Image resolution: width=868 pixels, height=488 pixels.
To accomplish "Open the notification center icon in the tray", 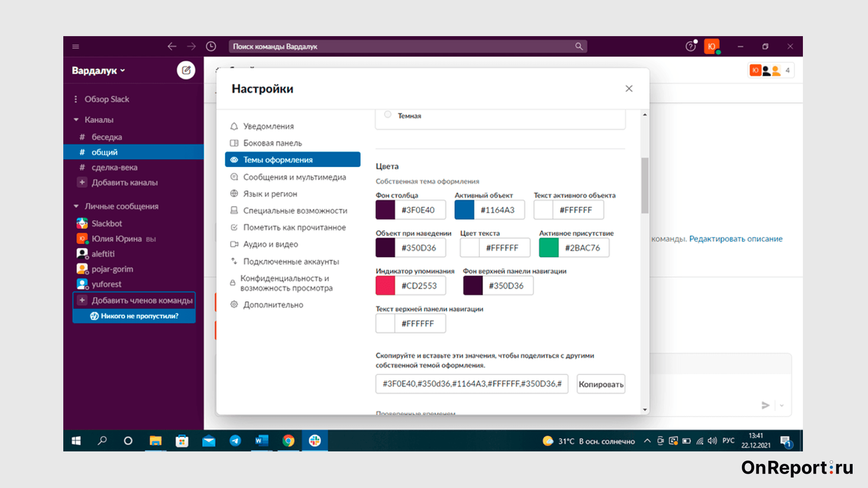I will coord(786,441).
